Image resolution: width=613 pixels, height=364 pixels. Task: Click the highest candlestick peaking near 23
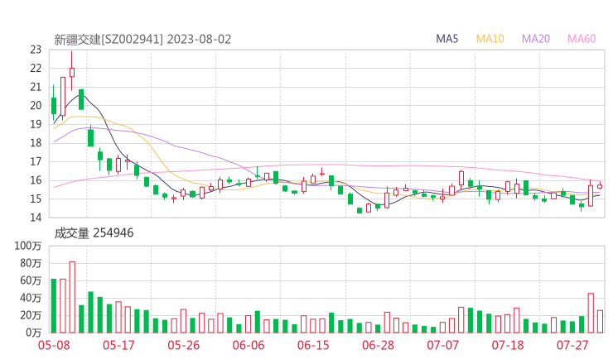pos(72,70)
